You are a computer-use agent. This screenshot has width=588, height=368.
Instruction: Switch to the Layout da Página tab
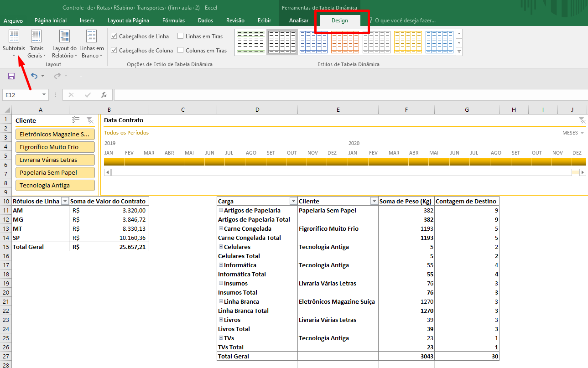[x=128, y=21]
